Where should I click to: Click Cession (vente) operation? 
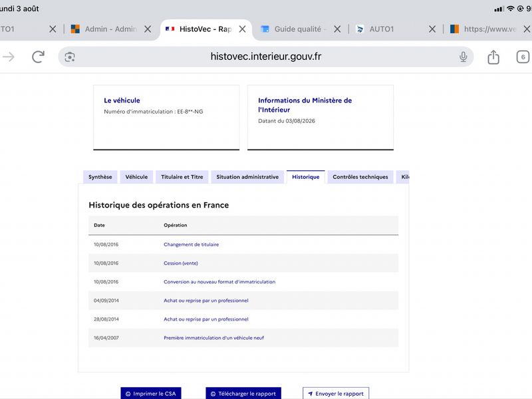180,263
